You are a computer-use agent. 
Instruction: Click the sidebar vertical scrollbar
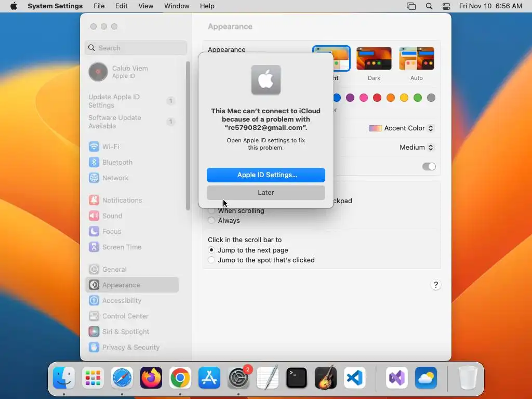pyautogui.click(x=188, y=136)
